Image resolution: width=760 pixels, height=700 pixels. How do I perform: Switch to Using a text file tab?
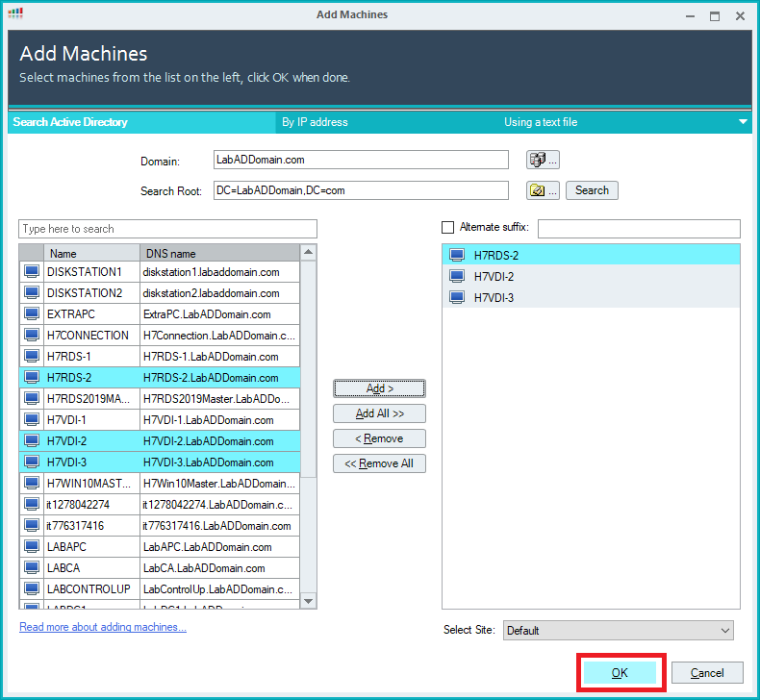(541, 122)
